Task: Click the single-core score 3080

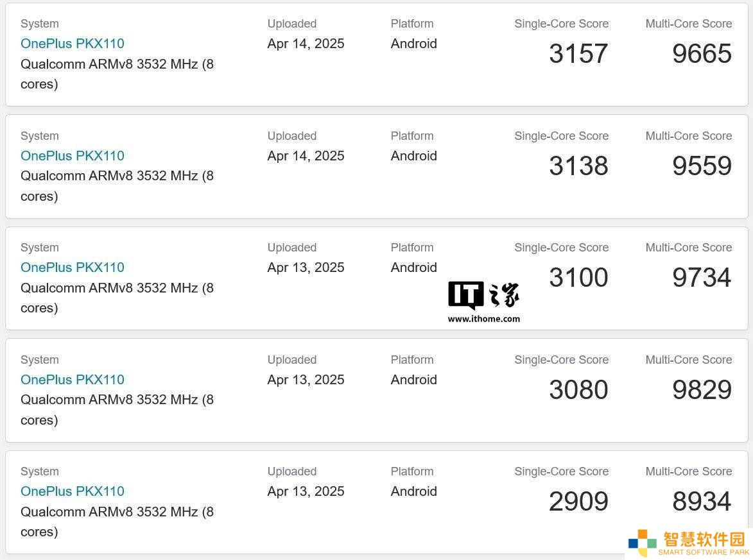Action: tap(578, 389)
